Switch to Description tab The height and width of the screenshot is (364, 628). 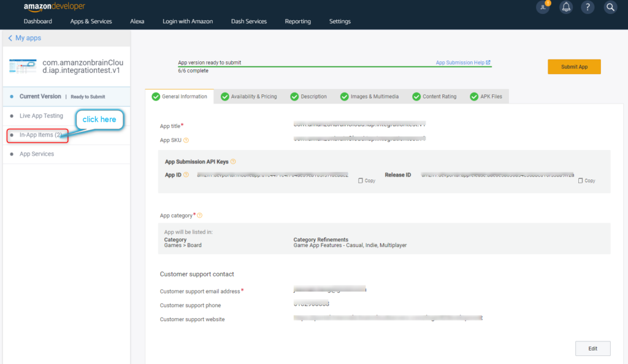[308, 96]
